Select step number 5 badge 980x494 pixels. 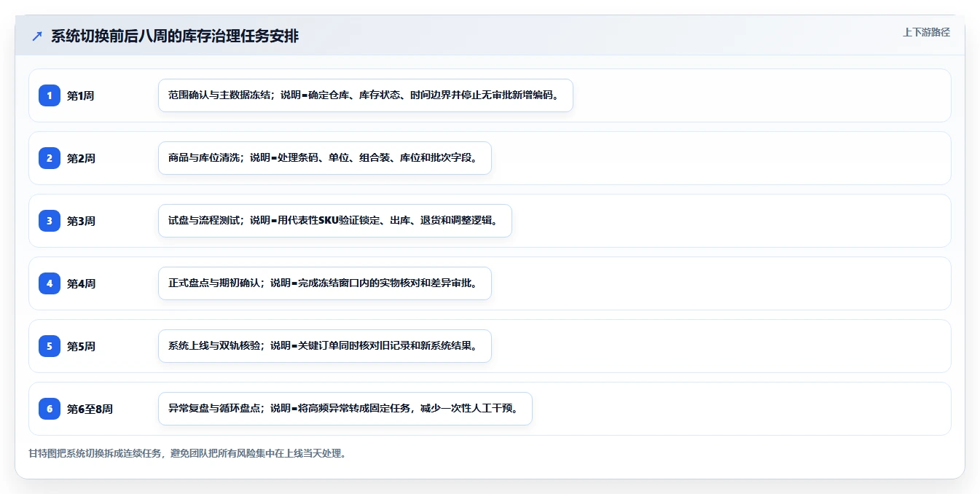tap(50, 346)
